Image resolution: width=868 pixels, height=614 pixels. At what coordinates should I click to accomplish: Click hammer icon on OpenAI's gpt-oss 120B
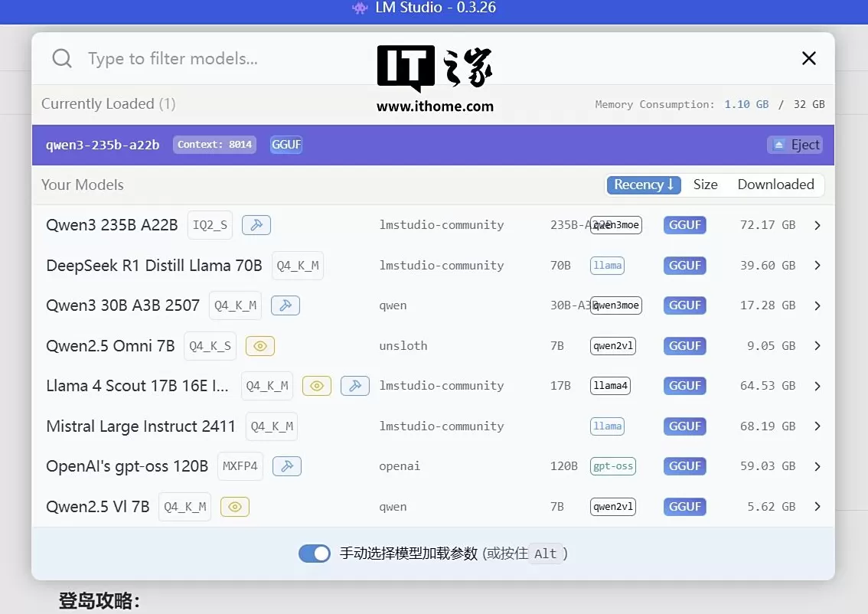[x=287, y=466]
